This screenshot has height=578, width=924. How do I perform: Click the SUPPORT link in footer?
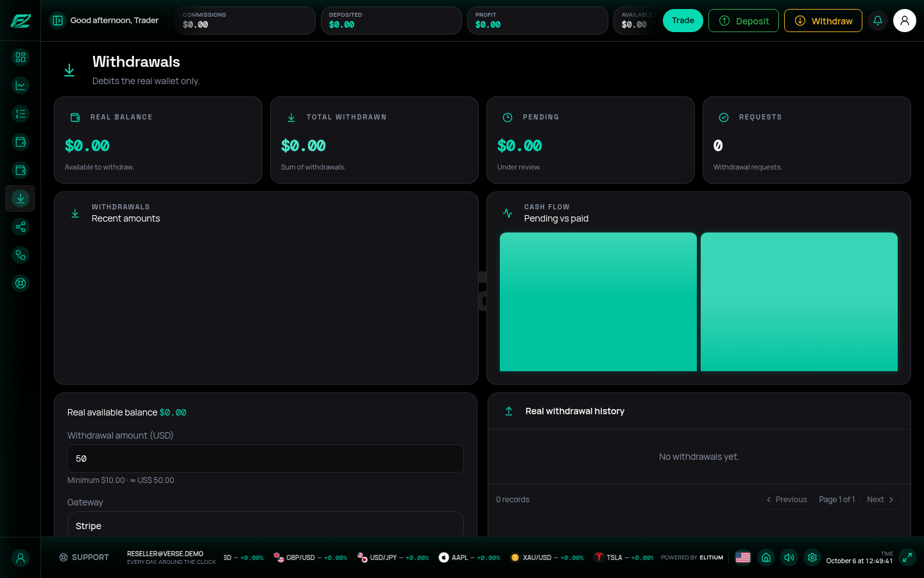tap(84, 557)
